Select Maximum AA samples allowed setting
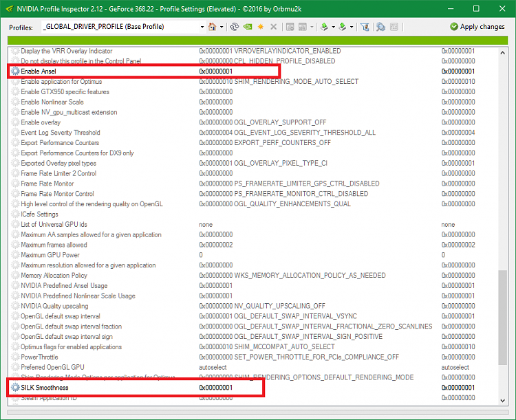The image size is (516, 420). tap(253, 234)
